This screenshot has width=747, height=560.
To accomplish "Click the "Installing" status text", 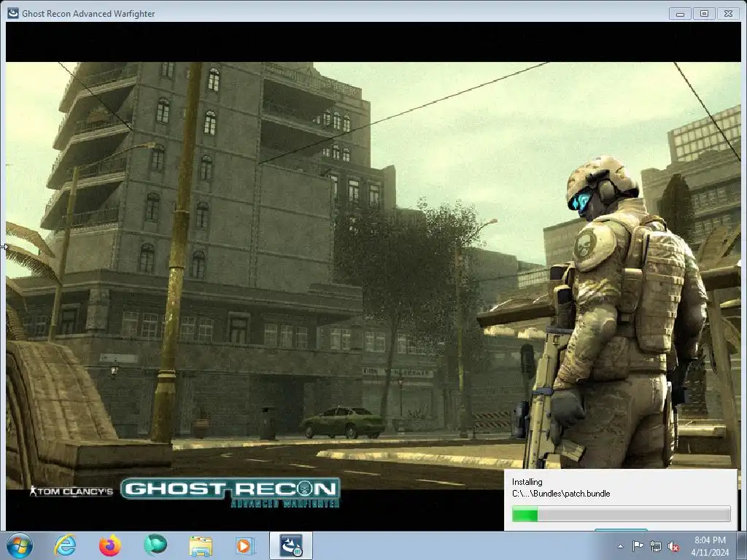I will click(x=527, y=482).
